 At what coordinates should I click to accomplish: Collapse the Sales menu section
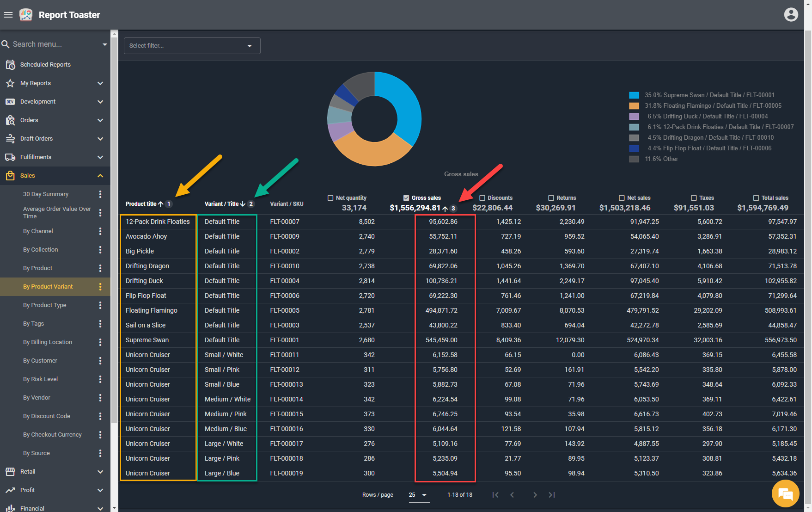point(100,176)
